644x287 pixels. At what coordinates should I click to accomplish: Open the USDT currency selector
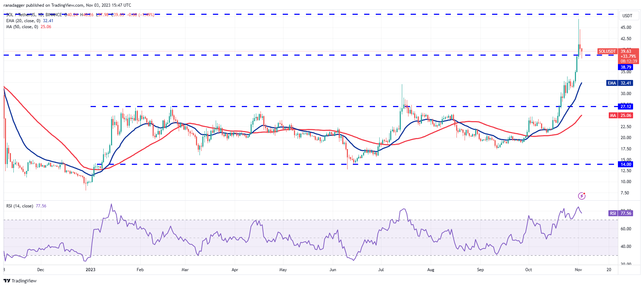pyautogui.click(x=627, y=16)
